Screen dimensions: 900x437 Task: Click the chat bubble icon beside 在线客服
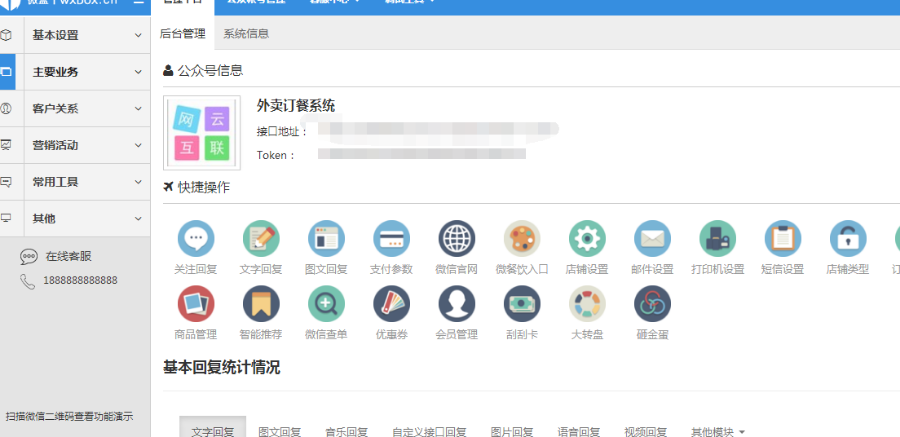coord(29,257)
